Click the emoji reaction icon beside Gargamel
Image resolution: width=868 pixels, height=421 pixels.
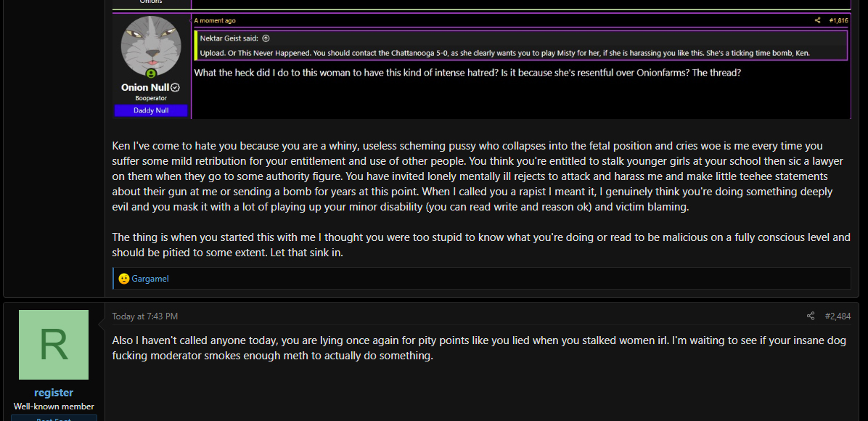(x=124, y=279)
